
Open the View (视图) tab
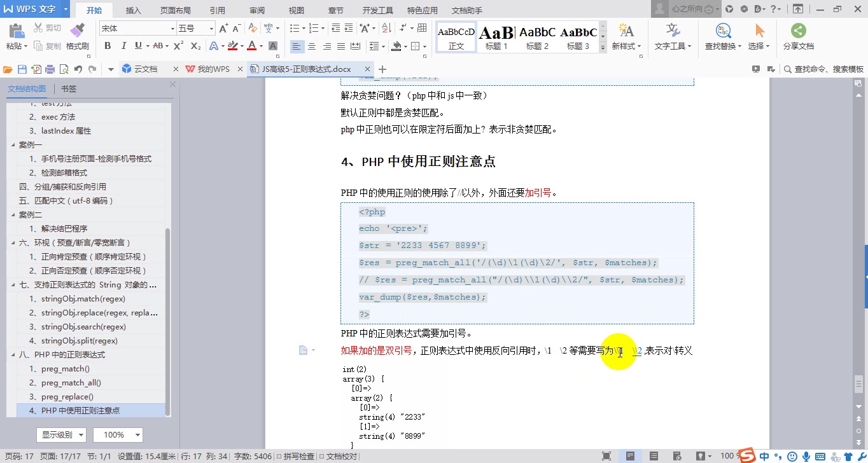297,11
